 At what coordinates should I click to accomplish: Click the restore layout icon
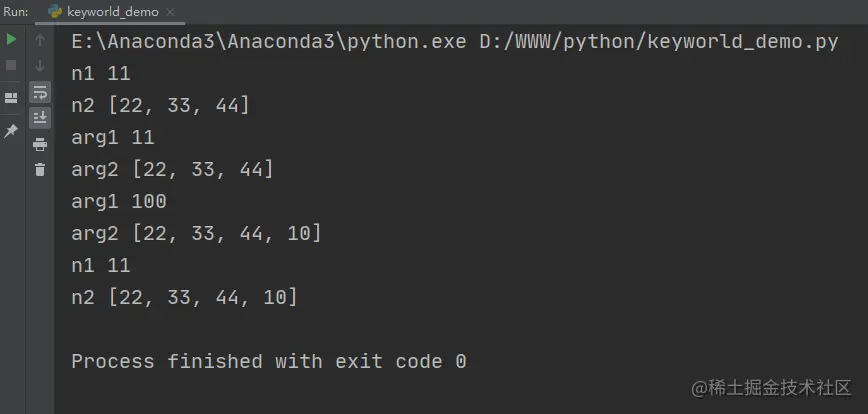(11, 98)
